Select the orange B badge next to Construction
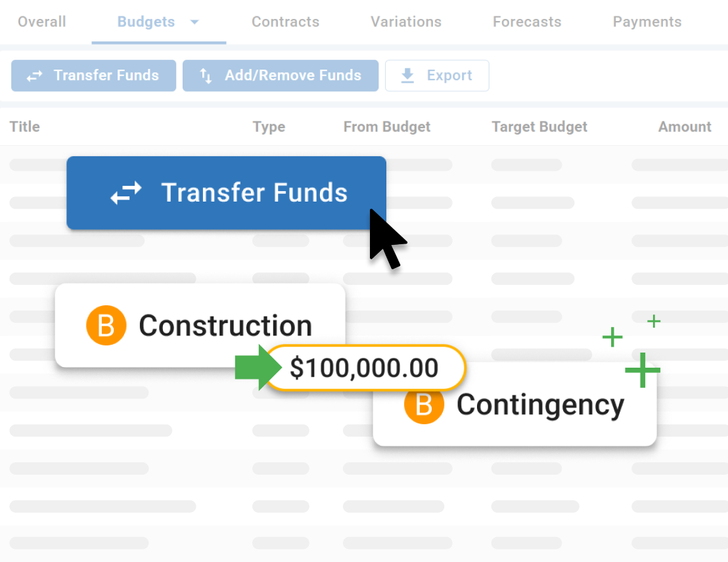This screenshot has height=562, width=728. [x=106, y=325]
